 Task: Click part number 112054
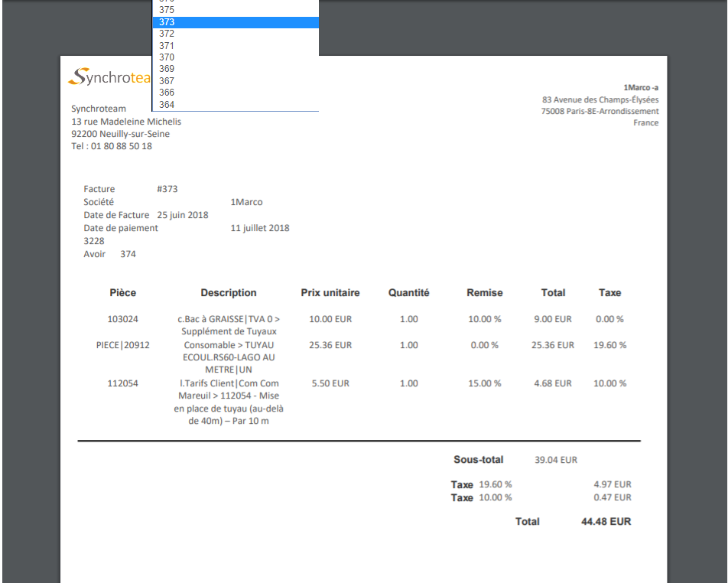click(122, 383)
